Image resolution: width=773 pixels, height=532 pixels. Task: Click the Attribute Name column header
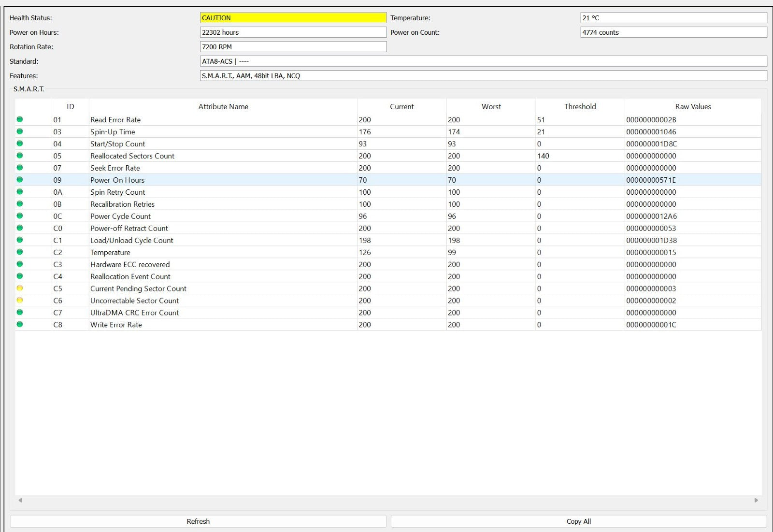223,107
